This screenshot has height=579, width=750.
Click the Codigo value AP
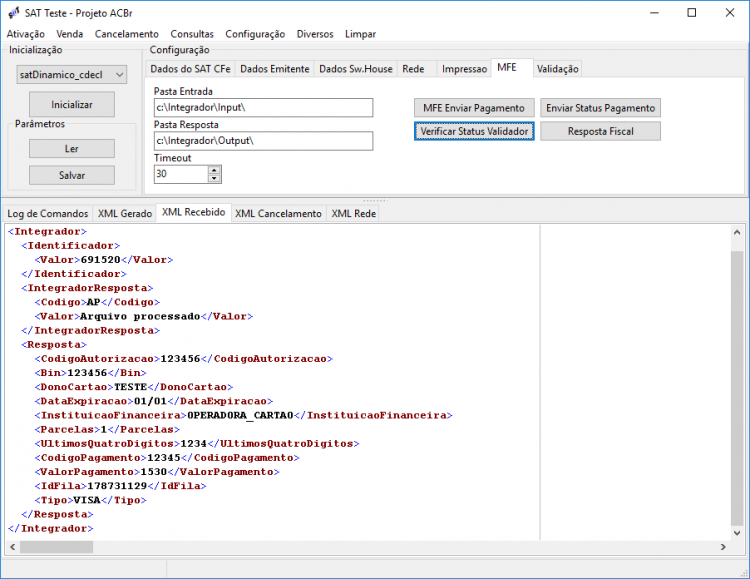click(93, 302)
